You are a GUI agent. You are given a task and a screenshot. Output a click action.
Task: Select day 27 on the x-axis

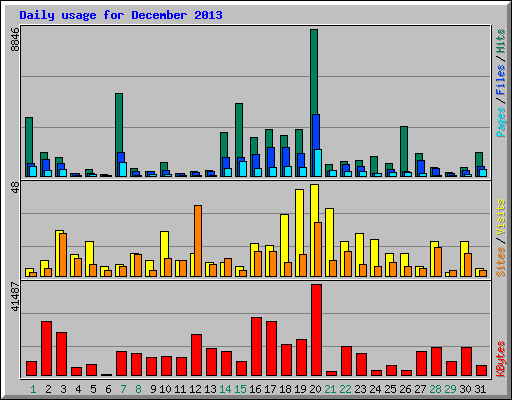(420, 389)
